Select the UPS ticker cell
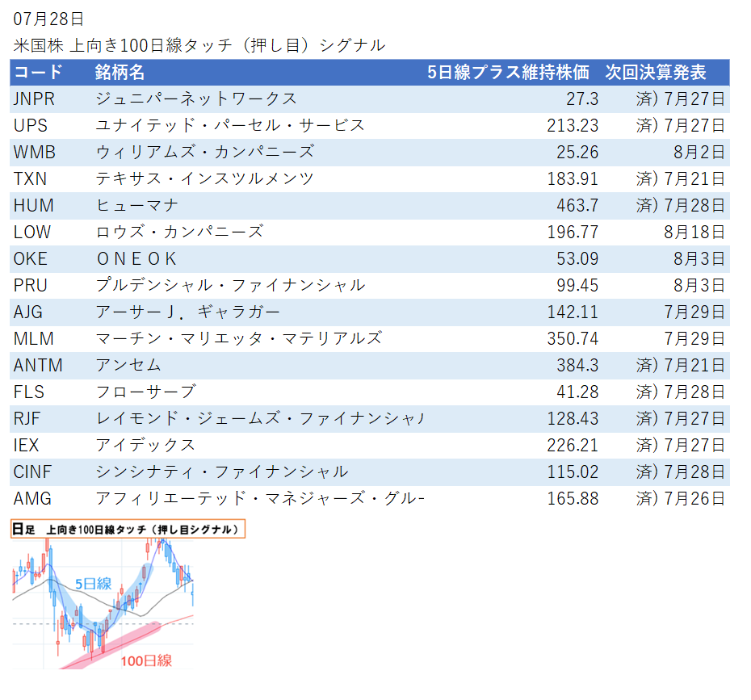The width and height of the screenshot is (751, 700). (x=30, y=126)
